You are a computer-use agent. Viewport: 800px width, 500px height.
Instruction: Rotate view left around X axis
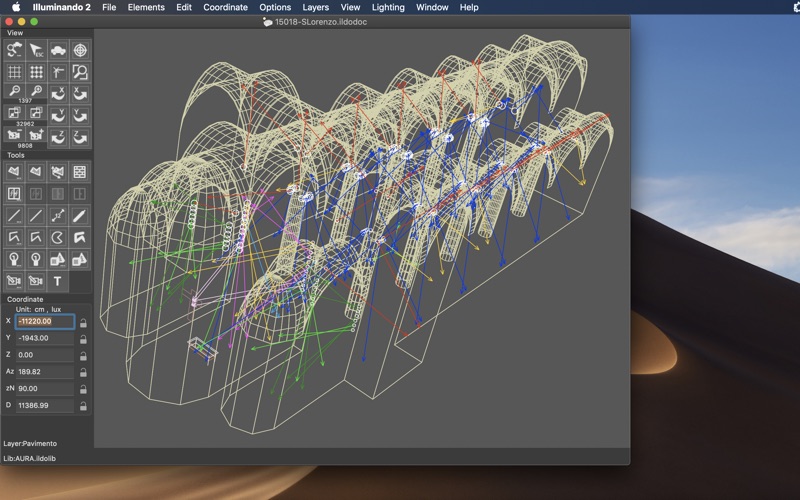58,94
